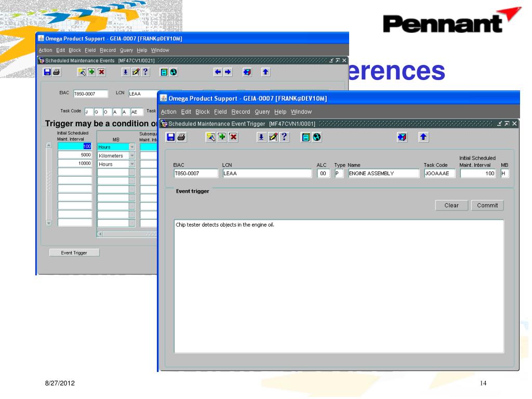The height and width of the screenshot is (399, 532).
Task: Click left arrow Previous icon in Events window
Action: point(218,72)
